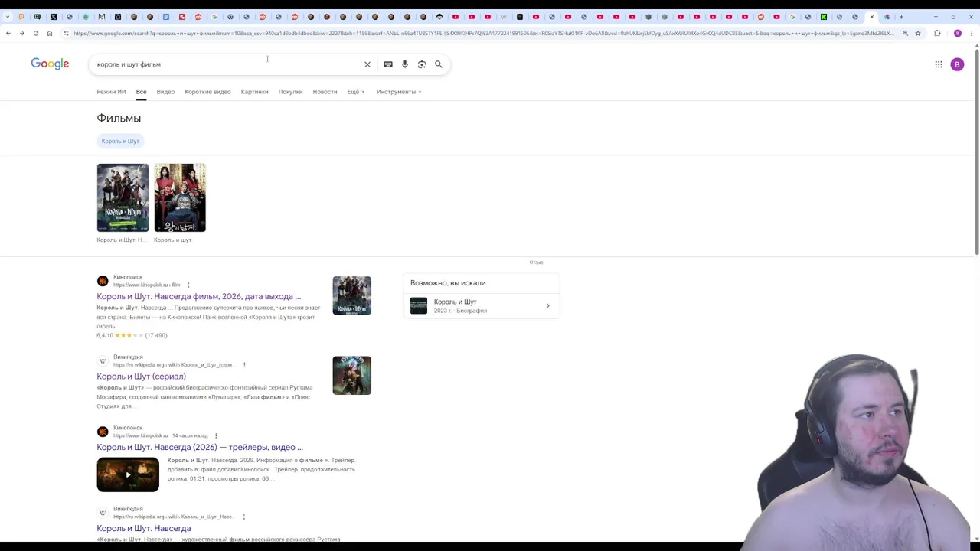Open 'Король и Шут (сериал)' Wikipedia link
This screenshot has width=980, height=551.
point(141,377)
